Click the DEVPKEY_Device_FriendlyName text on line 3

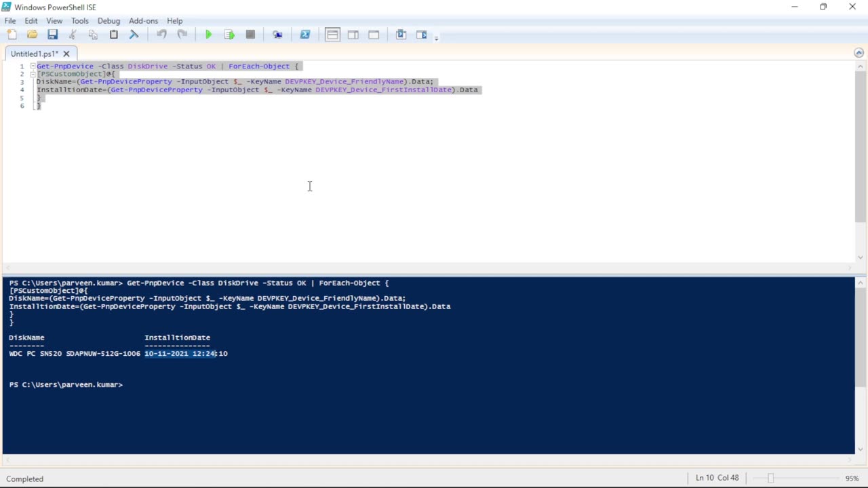[x=344, y=81]
